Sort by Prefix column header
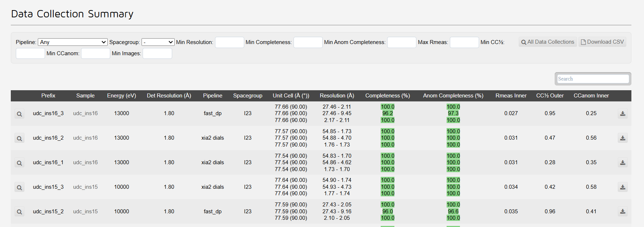Screen dimensions: 644x227 [48, 96]
